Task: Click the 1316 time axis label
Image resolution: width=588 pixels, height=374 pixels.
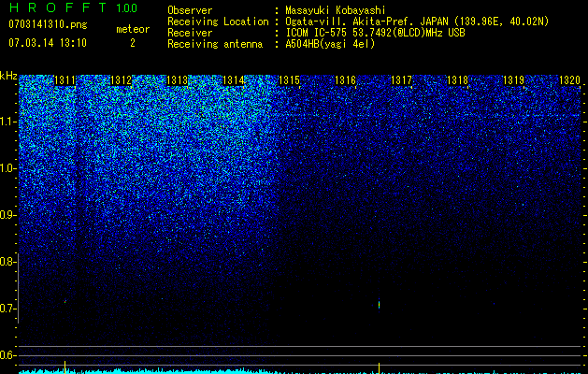Action: 345,80
